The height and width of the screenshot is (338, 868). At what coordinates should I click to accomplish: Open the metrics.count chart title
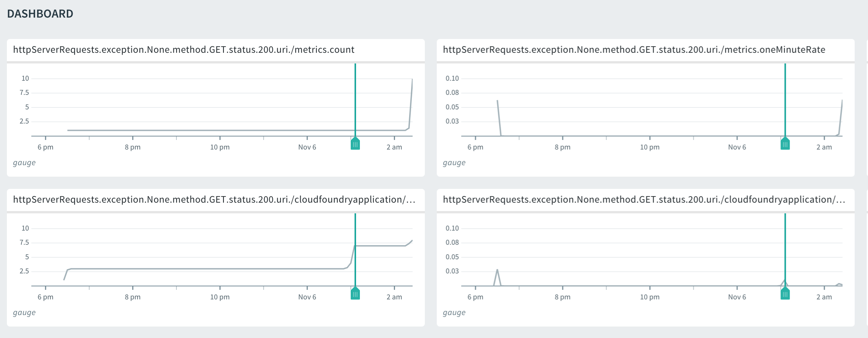pyautogui.click(x=184, y=50)
